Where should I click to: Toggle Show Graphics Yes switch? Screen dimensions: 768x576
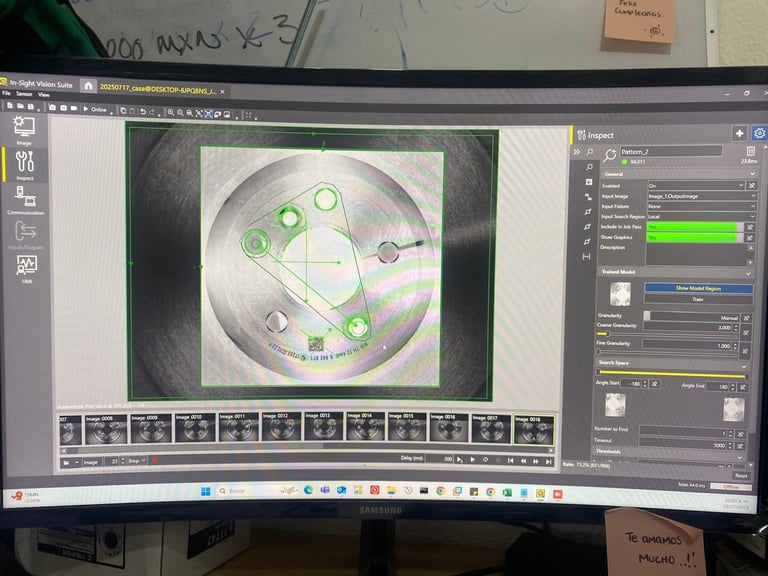point(694,238)
